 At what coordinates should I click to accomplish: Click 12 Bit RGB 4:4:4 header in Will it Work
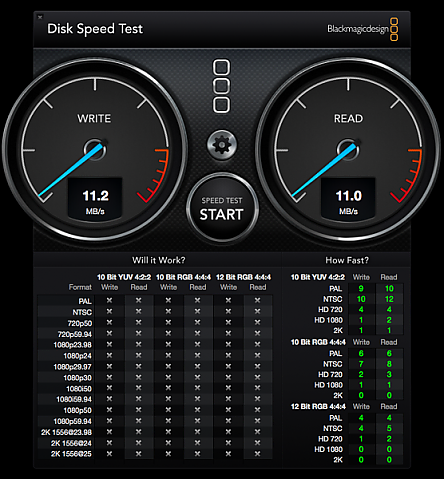coord(243,277)
